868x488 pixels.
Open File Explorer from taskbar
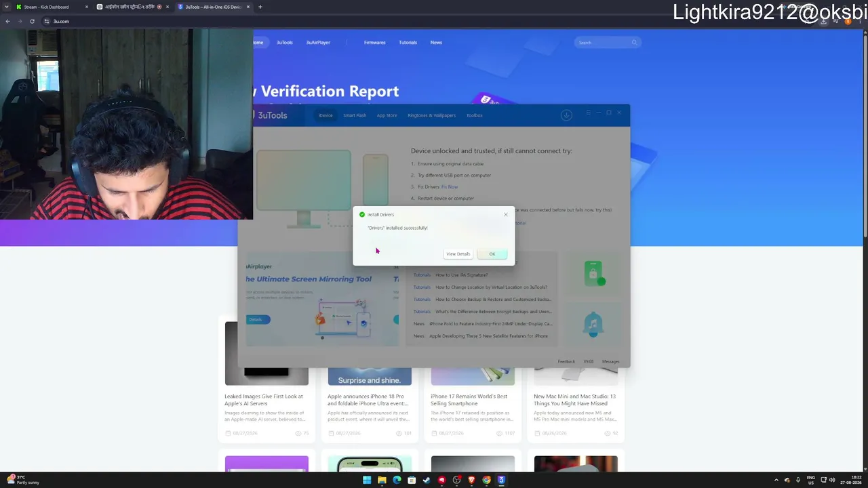382,480
